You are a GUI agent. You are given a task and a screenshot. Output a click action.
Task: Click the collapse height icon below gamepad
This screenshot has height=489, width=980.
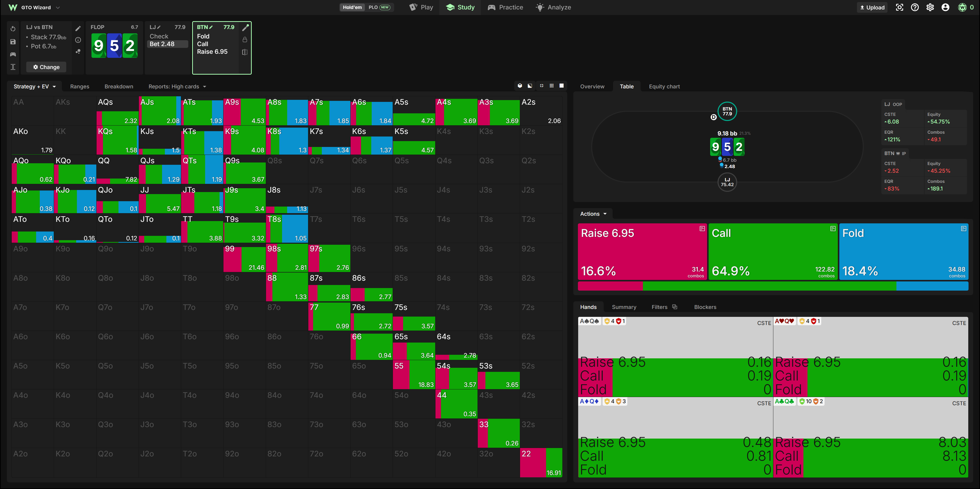pyautogui.click(x=13, y=67)
